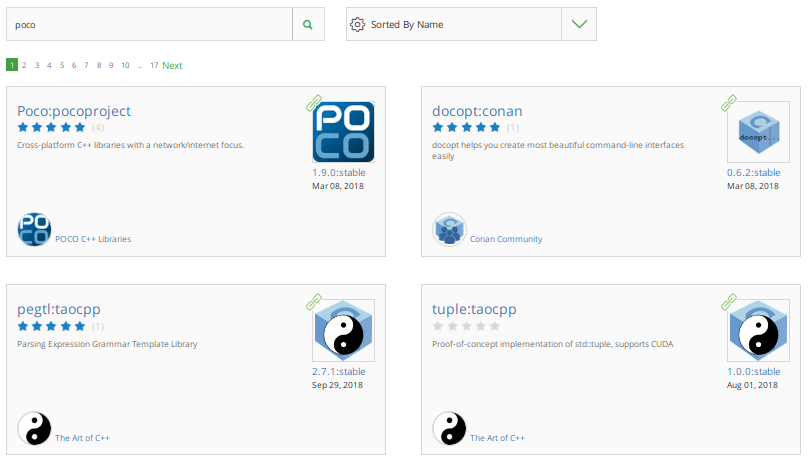811x466 pixels.
Task: Click the docopt description about command-line interfaces
Action: click(558, 151)
